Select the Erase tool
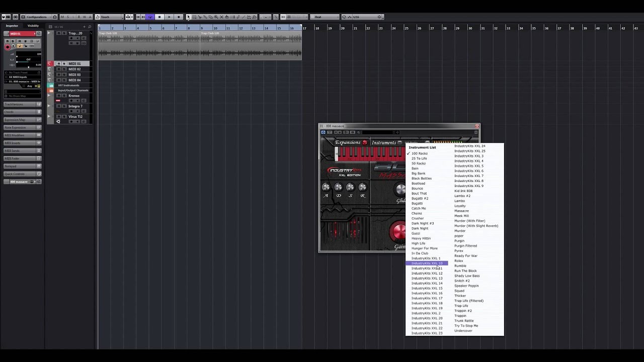The height and width of the screenshot is (362, 644). [210, 17]
